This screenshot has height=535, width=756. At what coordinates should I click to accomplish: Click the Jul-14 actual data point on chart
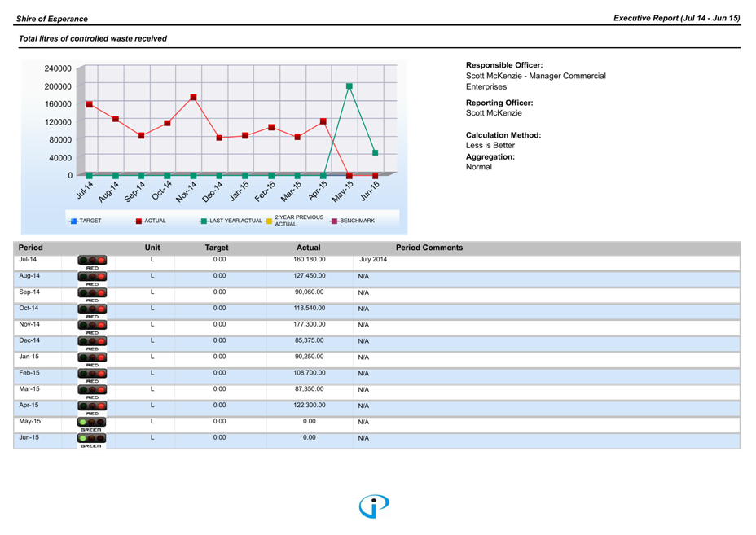(89, 104)
